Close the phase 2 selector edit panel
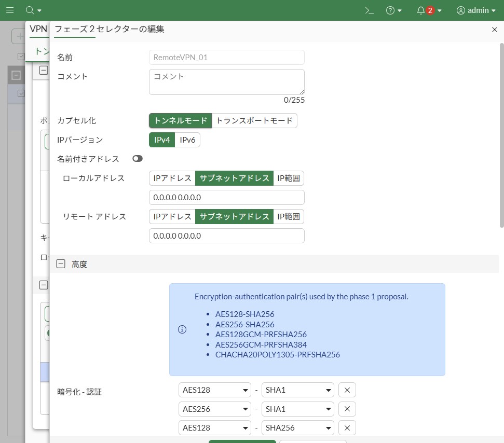The image size is (504, 443). point(495,30)
